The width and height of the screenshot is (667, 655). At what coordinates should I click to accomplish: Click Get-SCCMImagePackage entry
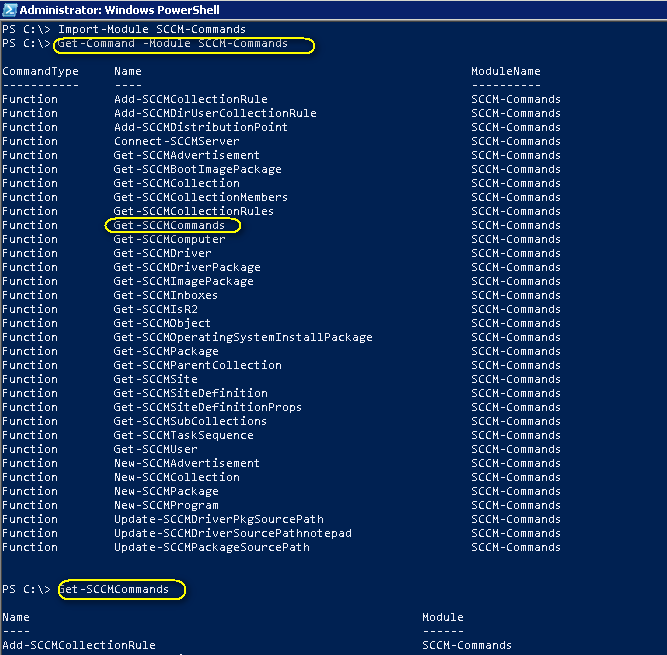[184, 282]
